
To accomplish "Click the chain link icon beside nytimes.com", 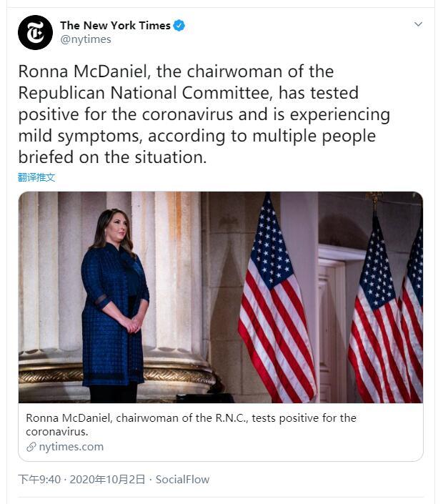I will (x=31, y=447).
